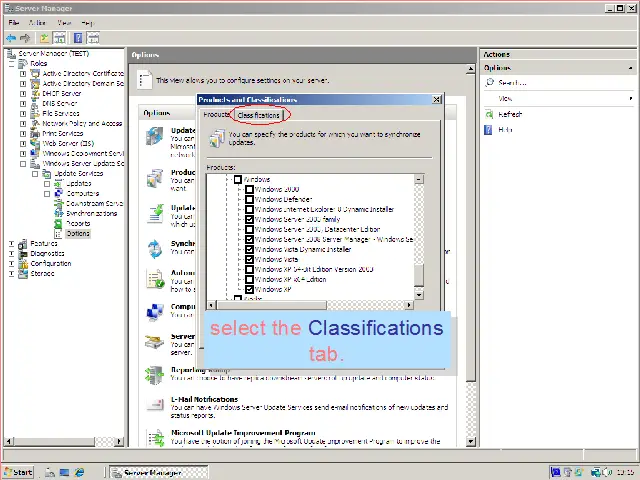Click the Synchronization Schedule option icon
The width and height of the screenshot is (640, 480).
pos(155,249)
